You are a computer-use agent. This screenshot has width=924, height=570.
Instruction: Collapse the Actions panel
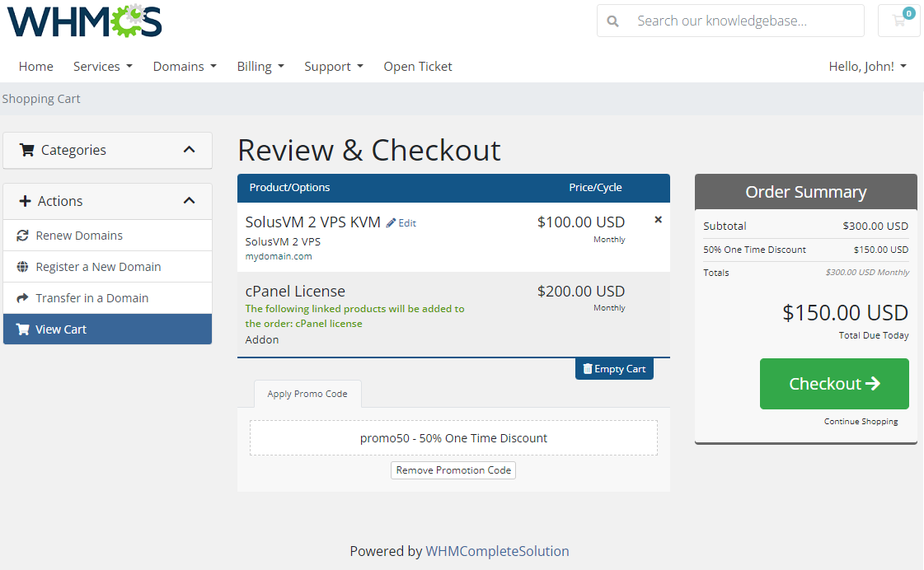pos(189,201)
